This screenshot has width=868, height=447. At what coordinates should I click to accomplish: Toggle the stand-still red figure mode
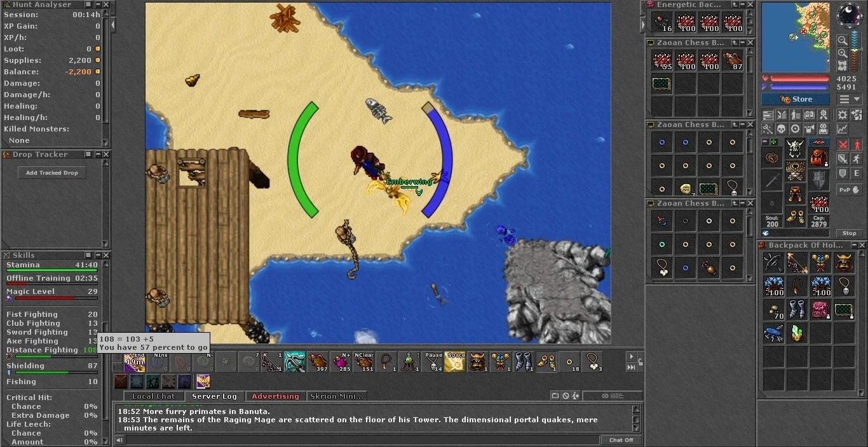coord(855,144)
